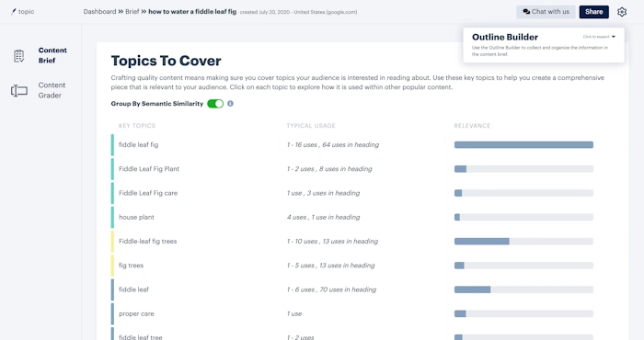Click '1 - 5 uses , 13 uses in heading'
644x340 pixels.
(330, 266)
